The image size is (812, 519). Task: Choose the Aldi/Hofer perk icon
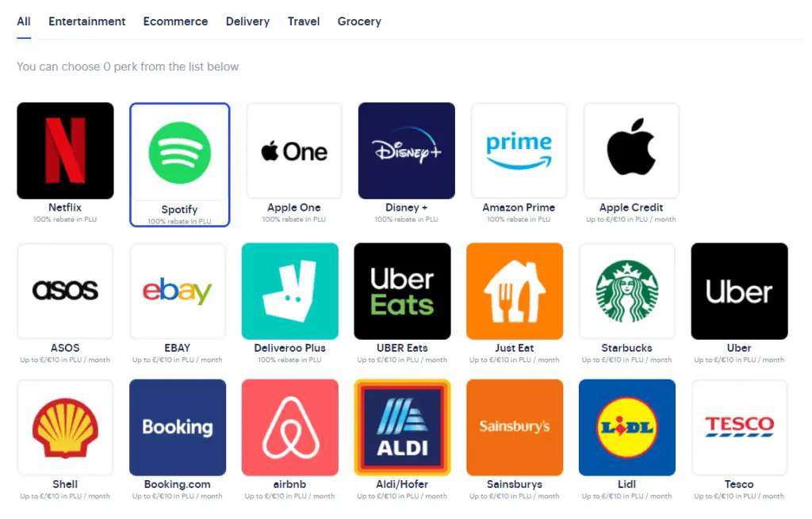402,427
